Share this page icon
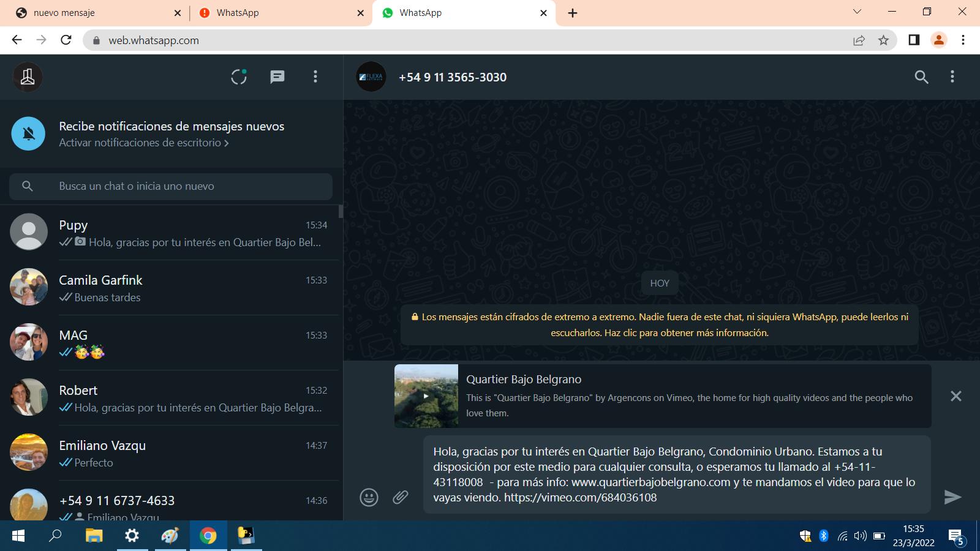Image resolution: width=980 pixels, height=551 pixels. click(x=859, y=40)
